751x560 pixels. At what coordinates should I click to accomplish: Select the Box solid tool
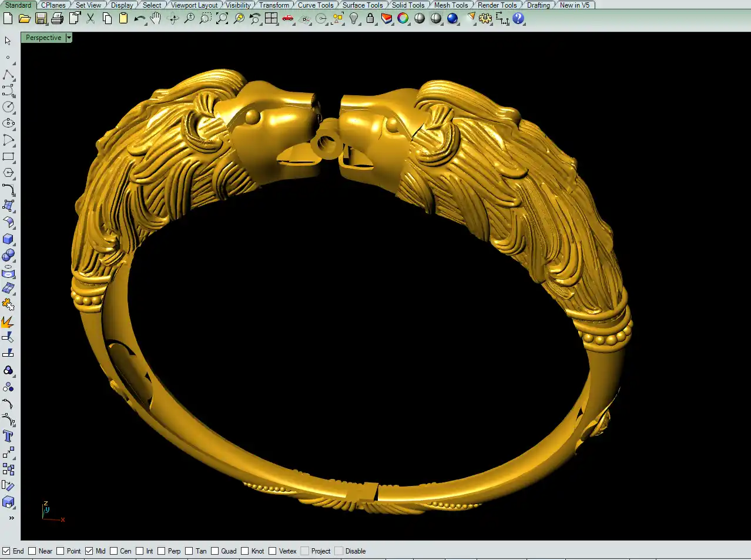click(8, 239)
